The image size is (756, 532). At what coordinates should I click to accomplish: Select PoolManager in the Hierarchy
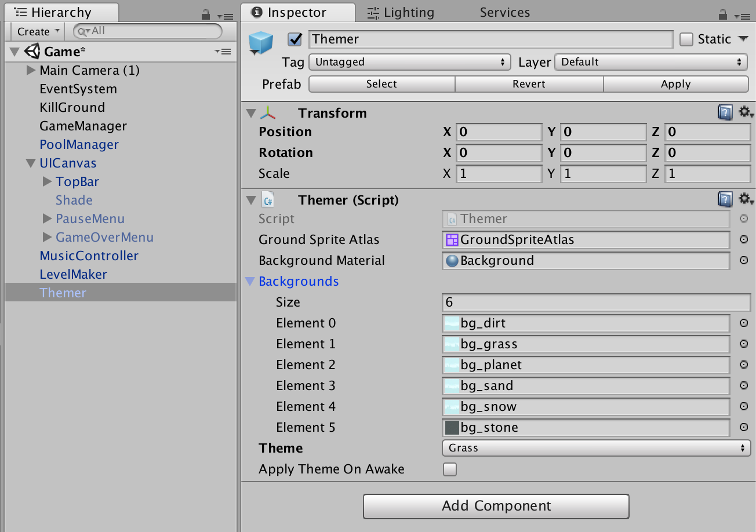click(79, 145)
